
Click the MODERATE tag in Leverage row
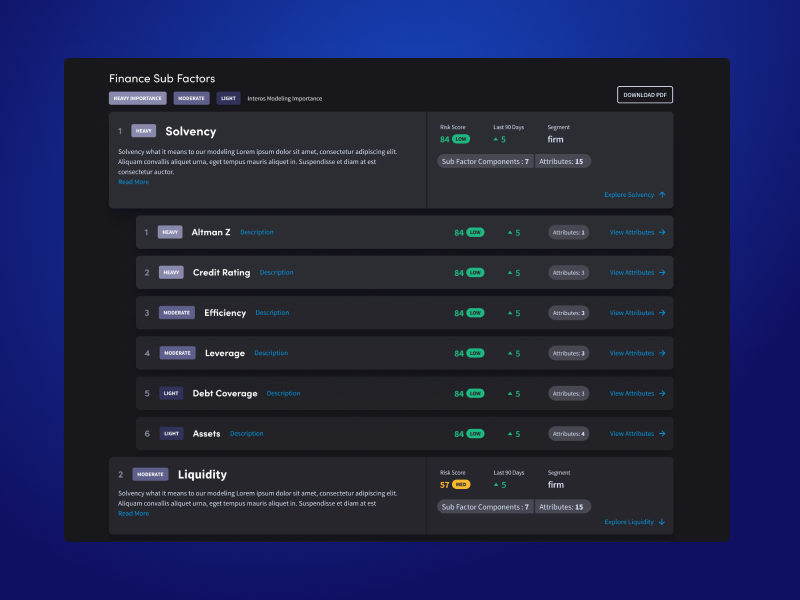click(178, 353)
